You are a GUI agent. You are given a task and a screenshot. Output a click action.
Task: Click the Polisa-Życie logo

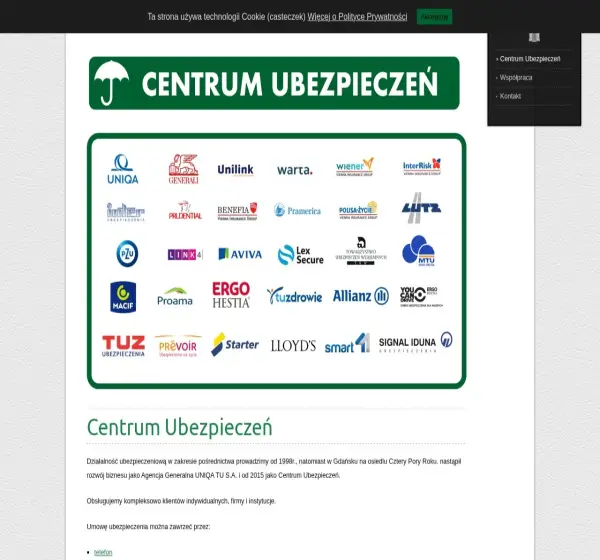tap(358, 210)
